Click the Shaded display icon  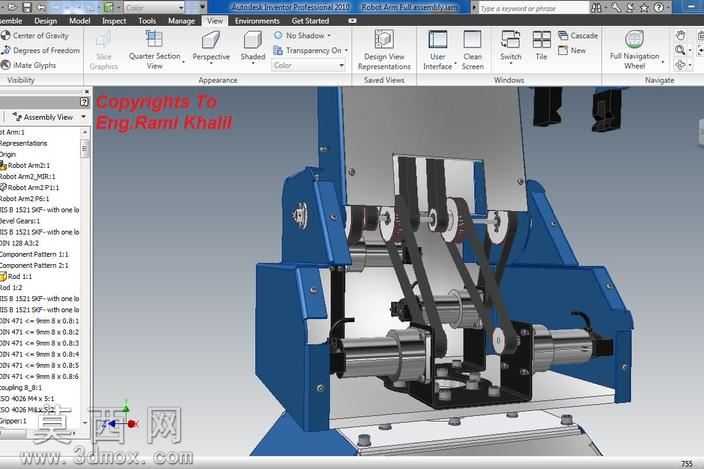click(x=252, y=39)
